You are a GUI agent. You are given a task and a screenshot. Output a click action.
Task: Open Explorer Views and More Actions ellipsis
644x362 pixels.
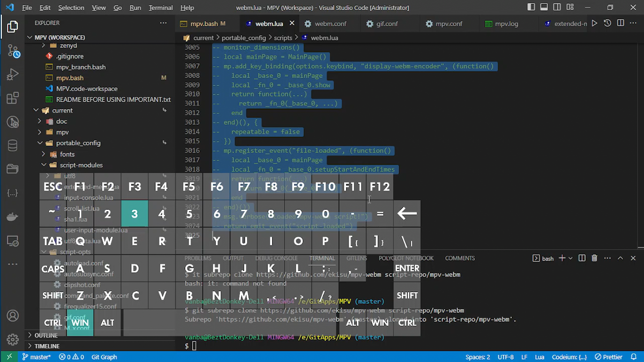click(163, 23)
